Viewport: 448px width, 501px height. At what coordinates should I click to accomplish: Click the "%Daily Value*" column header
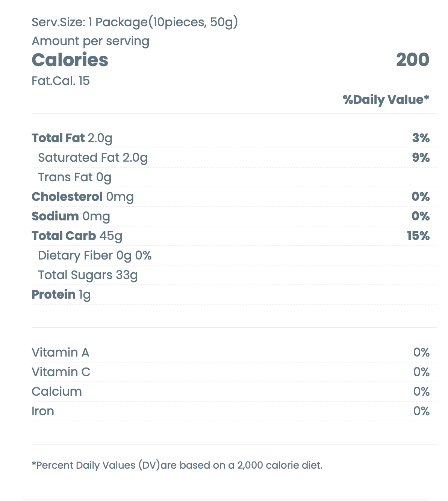click(x=386, y=100)
